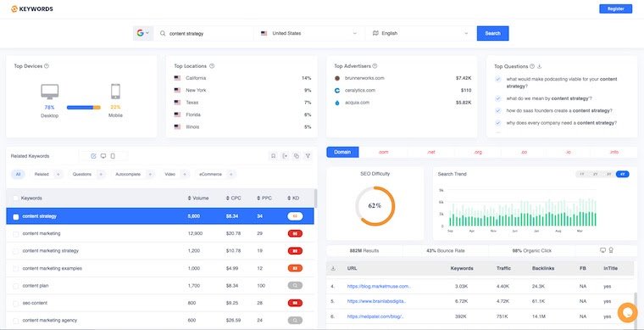Tick the seo content row checkbox

(x=15, y=304)
